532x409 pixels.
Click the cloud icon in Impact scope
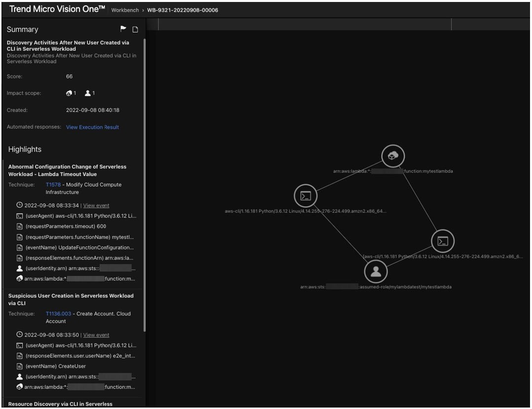pos(69,93)
